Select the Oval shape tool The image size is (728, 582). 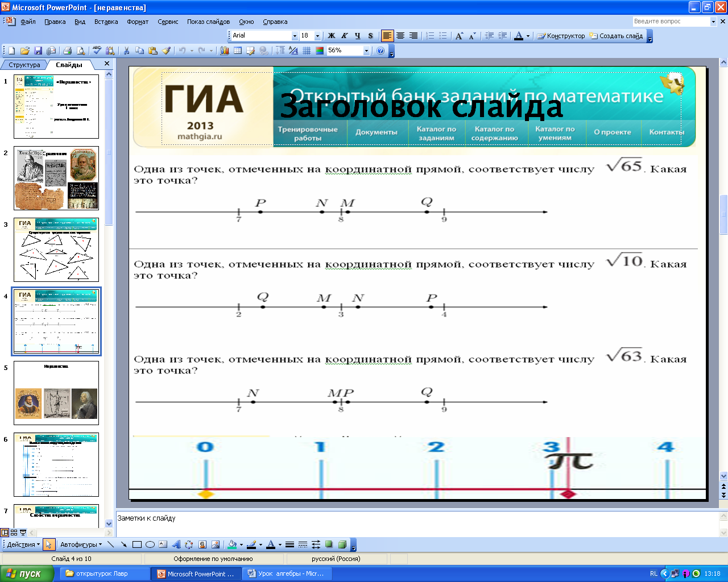(150, 544)
